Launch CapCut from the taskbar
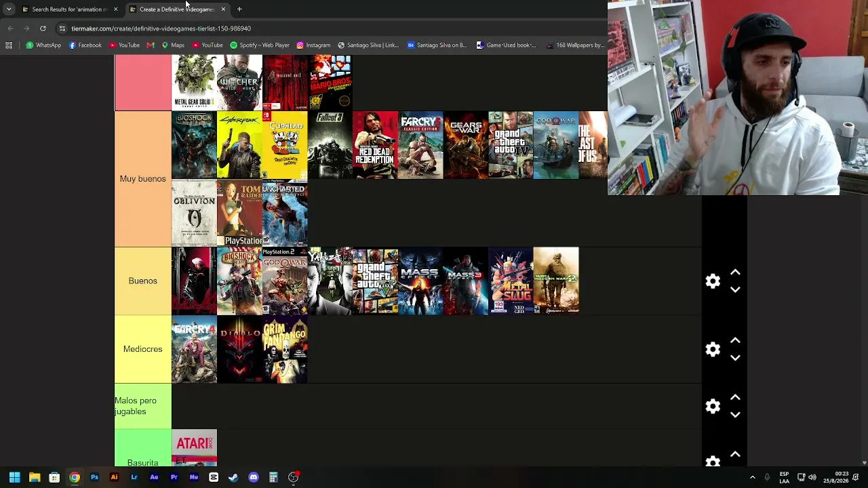This screenshot has width=868, height=488. [x=214, y=477]
